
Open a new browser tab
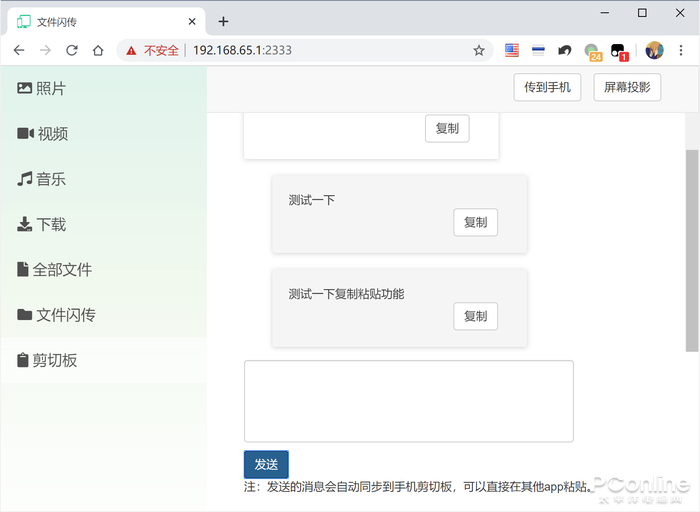click(x=223, y=21)
